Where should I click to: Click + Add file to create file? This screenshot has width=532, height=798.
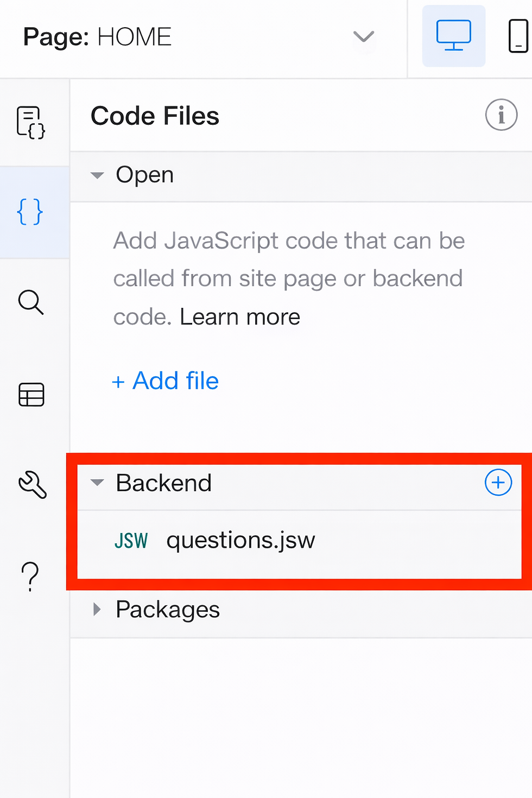point(165,381)
